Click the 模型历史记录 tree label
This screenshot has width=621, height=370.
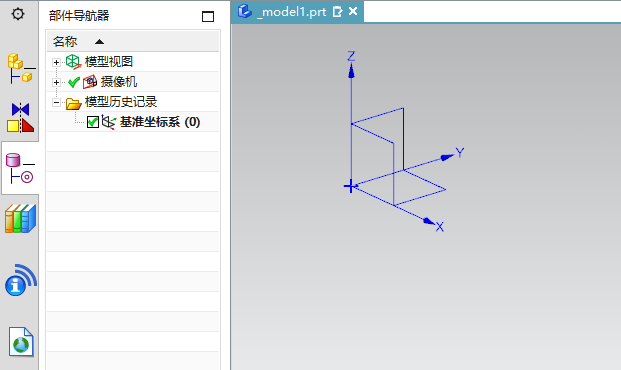(121, 102)
